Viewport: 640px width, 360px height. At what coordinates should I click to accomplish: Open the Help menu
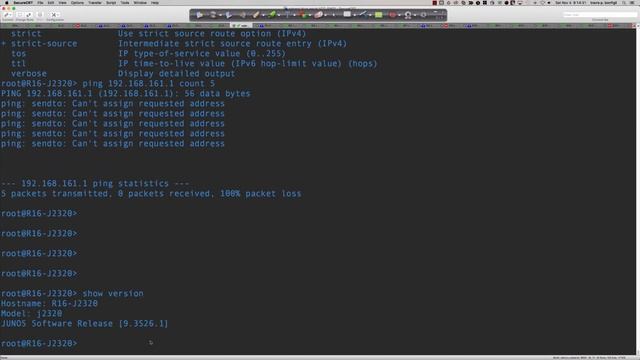[155, 2]
